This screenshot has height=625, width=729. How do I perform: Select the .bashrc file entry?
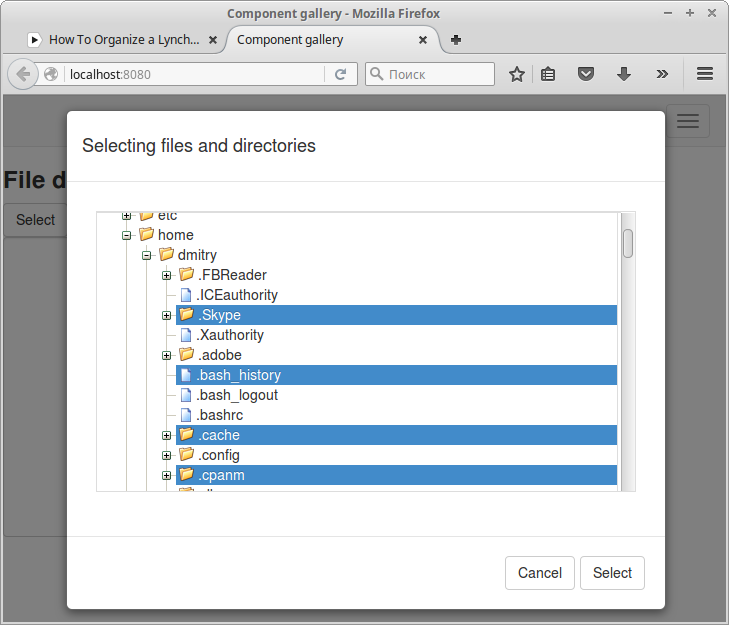point(220,415)
